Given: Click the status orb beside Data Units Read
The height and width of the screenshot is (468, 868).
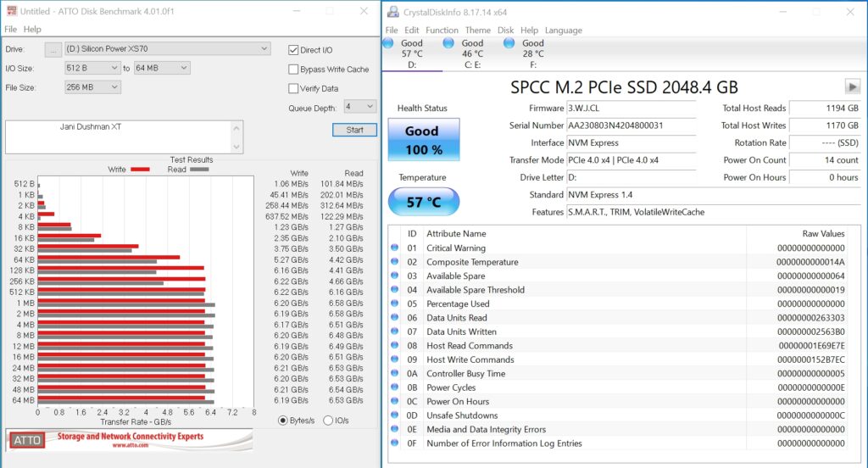Looking at the screenshot, I should pyautogui.click(x=395, y=317).
